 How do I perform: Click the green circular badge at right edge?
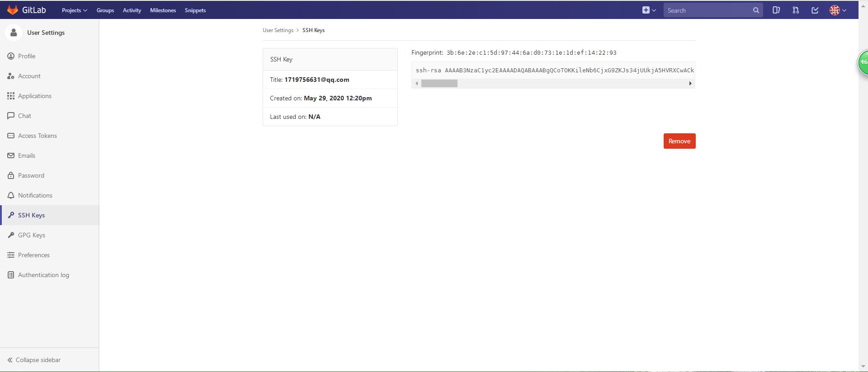(863, 62)
